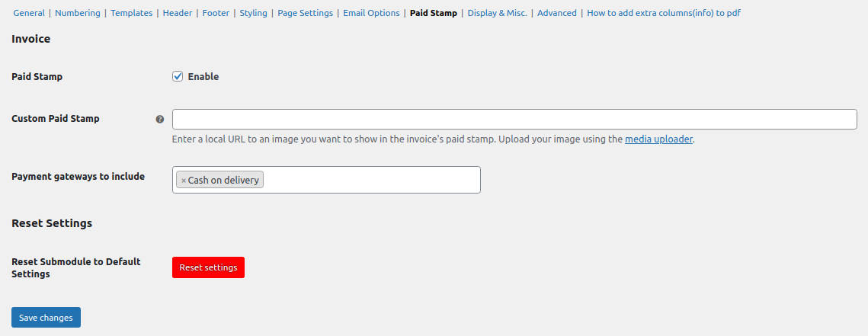Select the Paid Stamp tab

[434, 13]
